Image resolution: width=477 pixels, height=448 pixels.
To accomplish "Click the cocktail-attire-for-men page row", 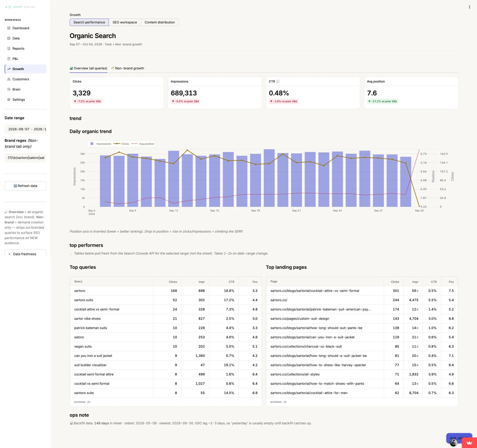I will 362,393.
